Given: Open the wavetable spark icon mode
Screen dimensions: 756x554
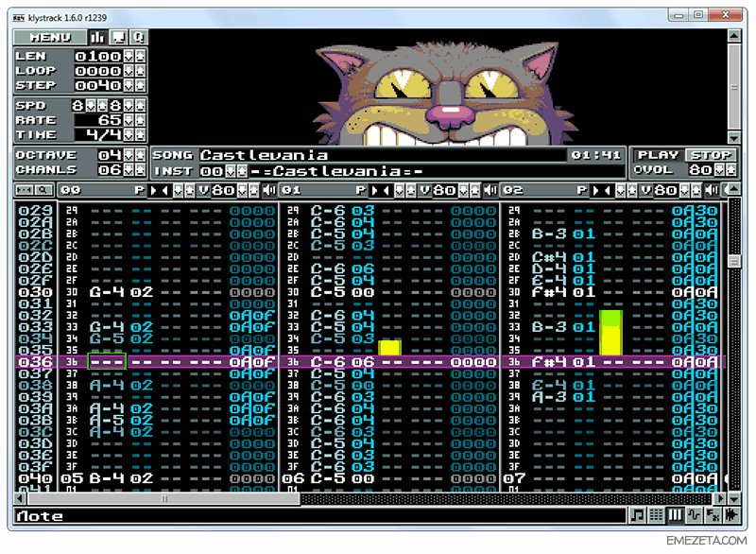Looking at the screenshot, I should [731, 515].
